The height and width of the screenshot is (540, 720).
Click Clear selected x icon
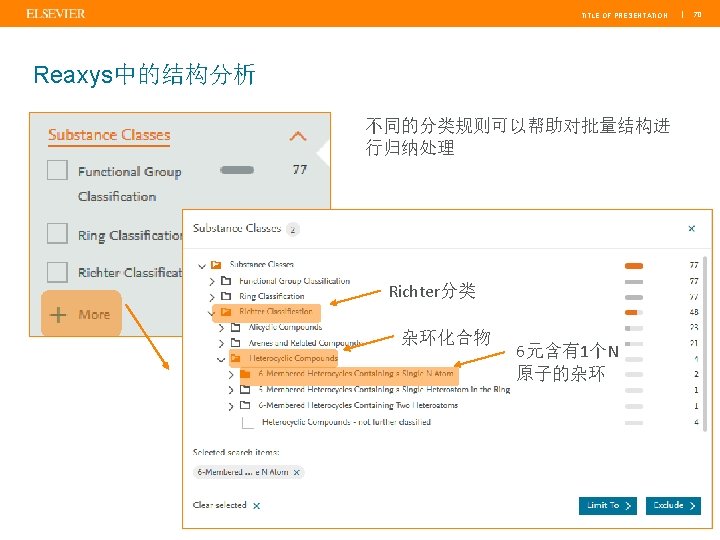[x=257, y=506]
